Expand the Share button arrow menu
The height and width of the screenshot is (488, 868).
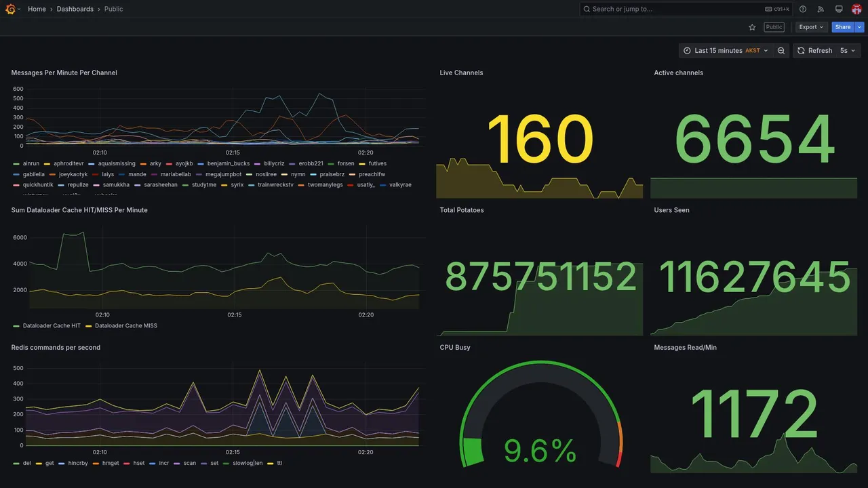tap(860, 27)
